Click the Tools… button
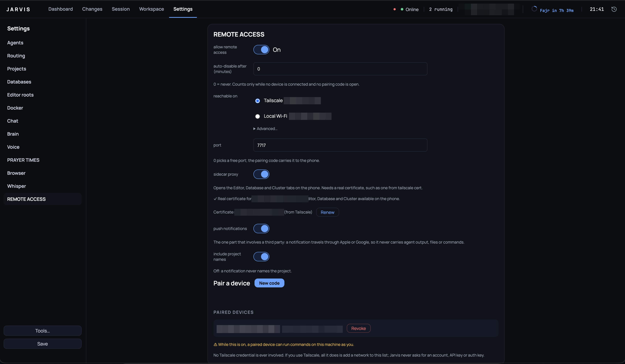 42,331
